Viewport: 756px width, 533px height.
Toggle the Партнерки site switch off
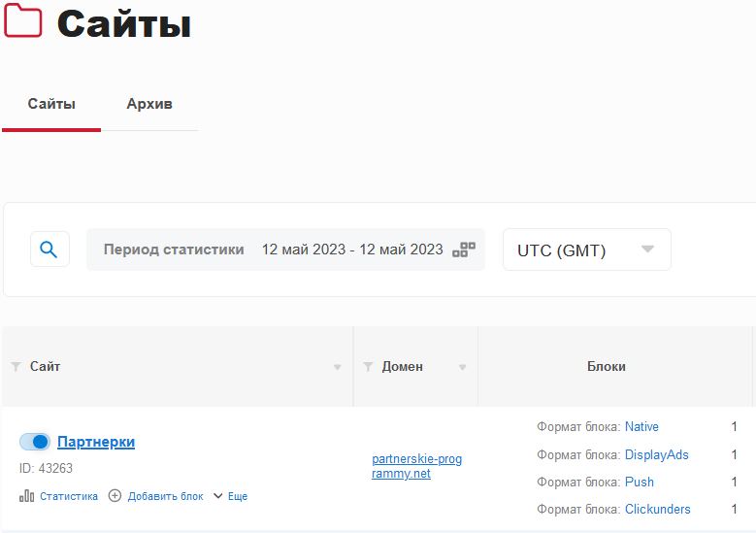click(35, 442)
